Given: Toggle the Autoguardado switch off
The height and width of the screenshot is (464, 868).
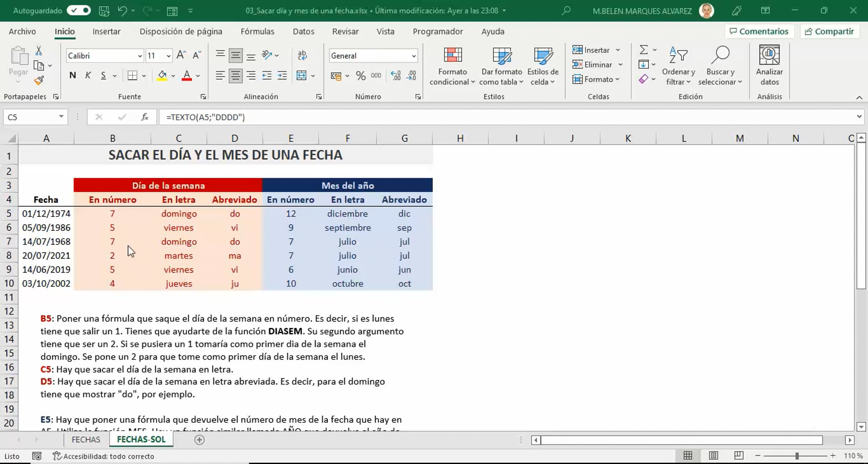Looking at the screenshot, I should pos(79,10).
